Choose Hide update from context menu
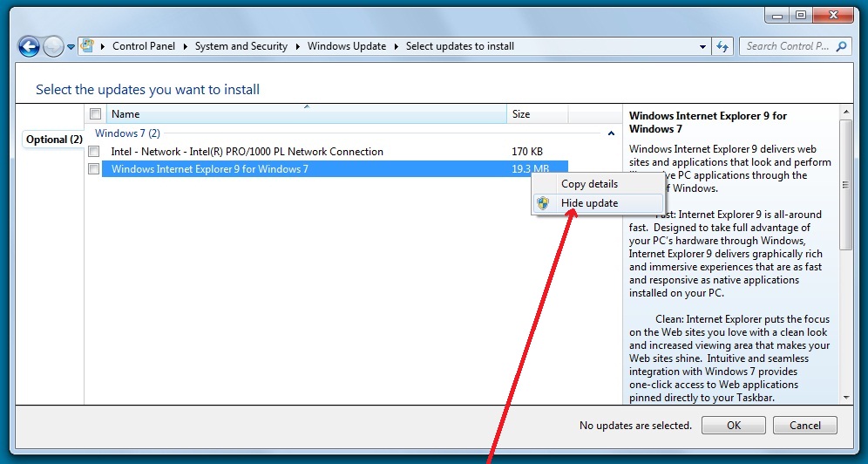Screen dimensions: 868x464 tap(599, 203)
